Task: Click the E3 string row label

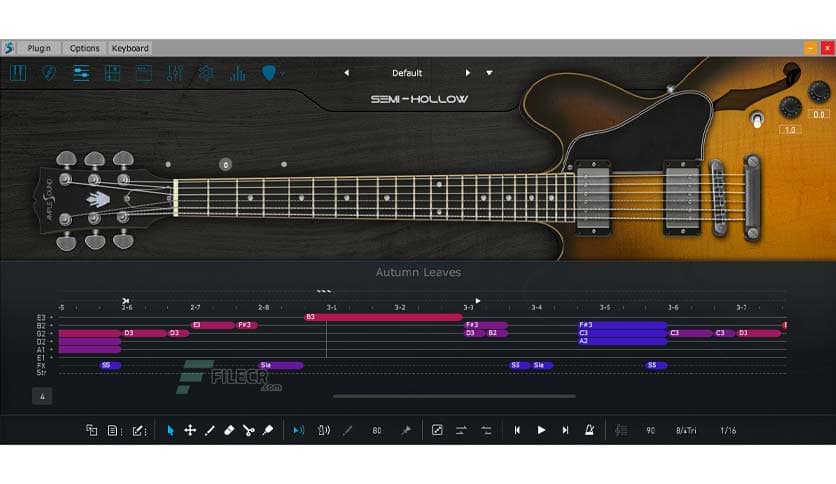Action: [41, 318]
